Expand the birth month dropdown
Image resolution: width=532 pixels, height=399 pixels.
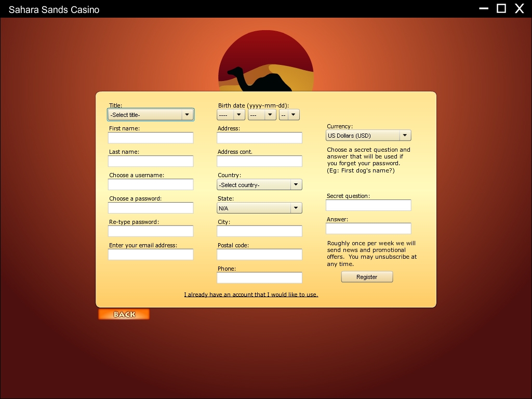click(x=262, y=115)
